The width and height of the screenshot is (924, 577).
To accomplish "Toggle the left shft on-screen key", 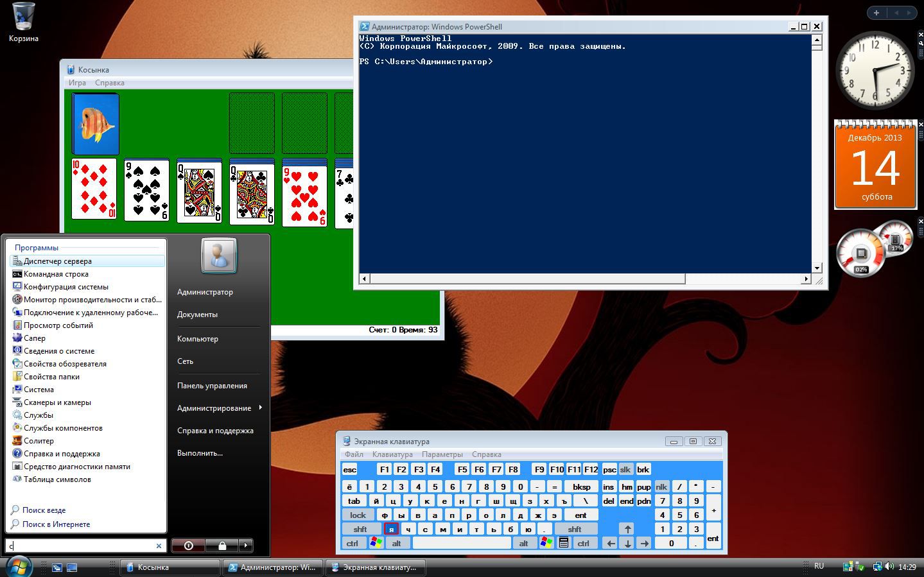I will point(360,529).
